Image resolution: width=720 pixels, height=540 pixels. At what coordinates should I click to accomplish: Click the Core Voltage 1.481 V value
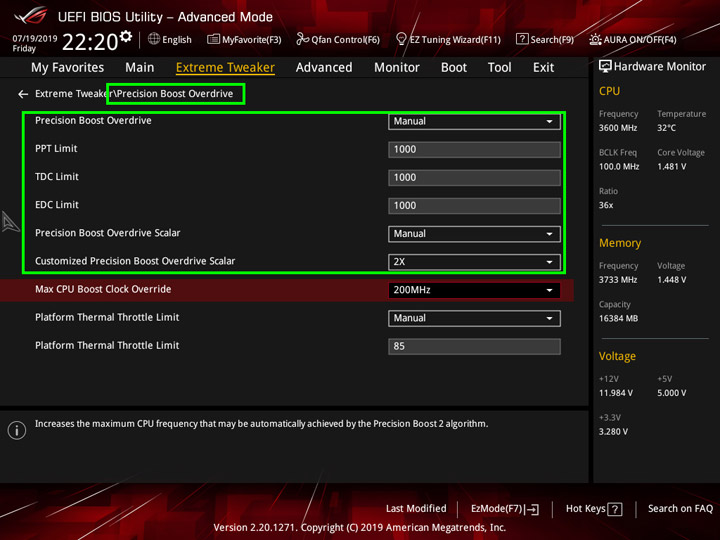pos(671,167)
